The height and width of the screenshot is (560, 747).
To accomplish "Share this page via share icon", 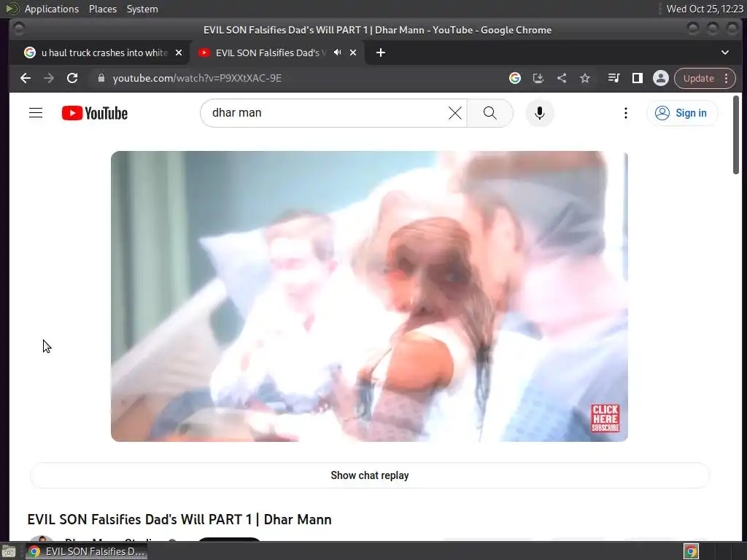I will [x=562, y=78].
